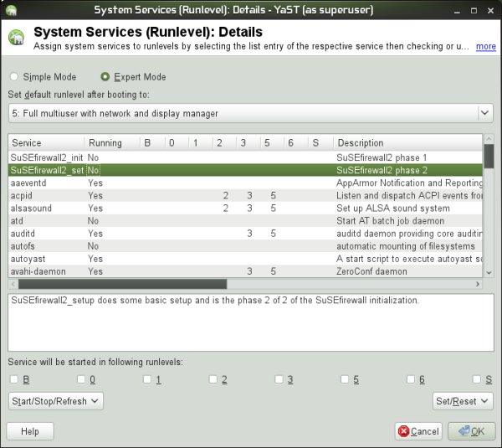Enable runlevel S checkbox
This screenshot has height=448, width=502.
tap(477, 379)
